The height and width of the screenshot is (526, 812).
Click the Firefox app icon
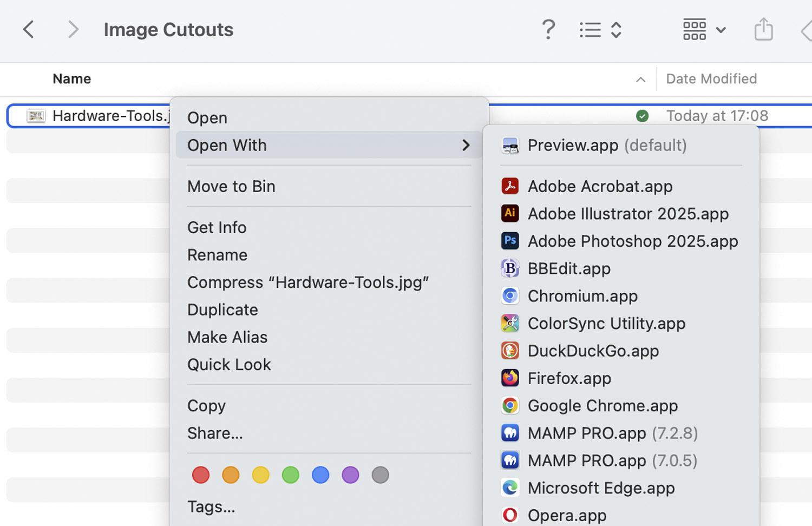coord(510,378)
